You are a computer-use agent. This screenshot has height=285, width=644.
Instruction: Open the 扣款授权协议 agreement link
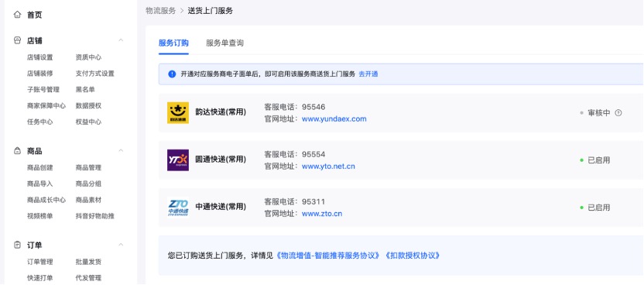(x=413, y=256)
